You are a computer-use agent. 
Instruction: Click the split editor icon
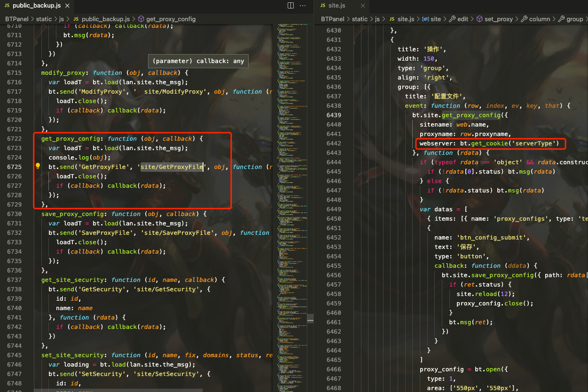[290, 6]
